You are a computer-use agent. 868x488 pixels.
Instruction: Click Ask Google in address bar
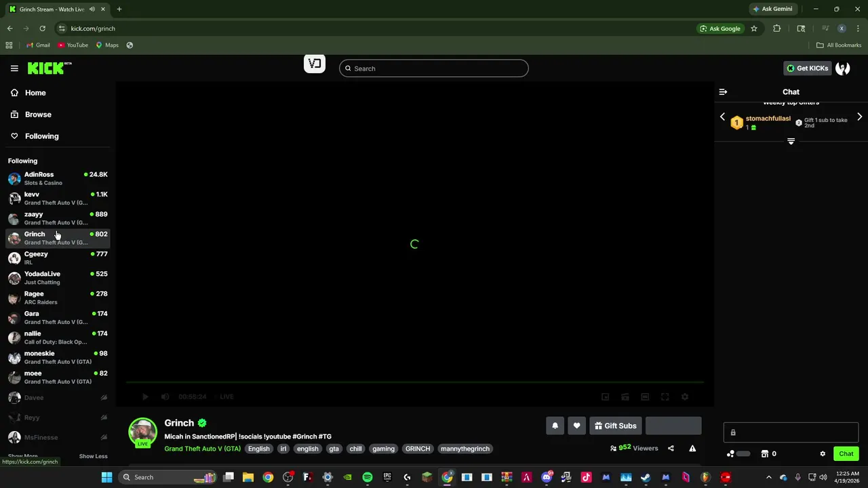point(720,28)
